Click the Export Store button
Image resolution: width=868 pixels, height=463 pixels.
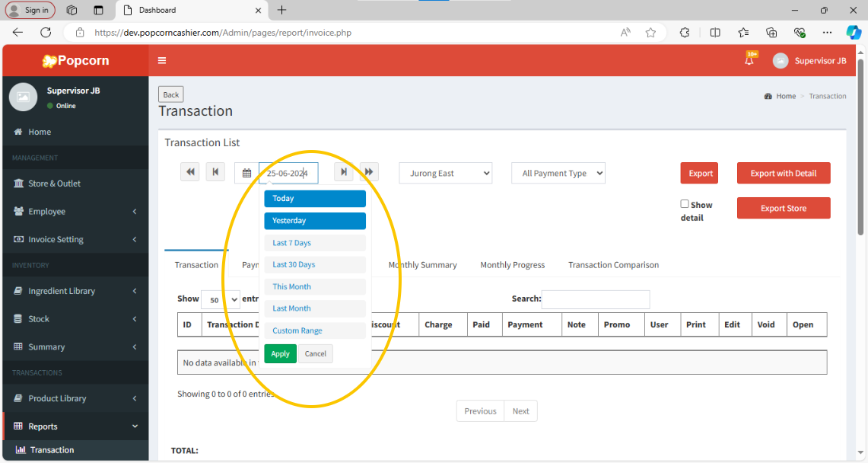pyautogui.click(x=784, y=208)
